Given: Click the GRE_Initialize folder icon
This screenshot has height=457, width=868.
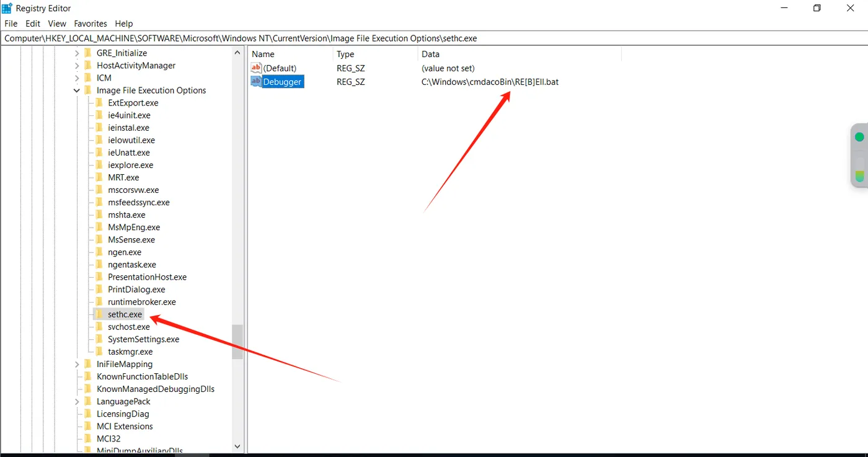Looking at the screenshot, I should (x=88, y=53).
